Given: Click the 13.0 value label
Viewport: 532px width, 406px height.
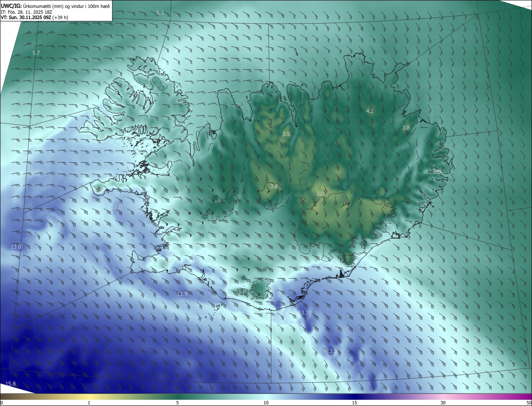Looking at the screenshot, I should [16, 247].
